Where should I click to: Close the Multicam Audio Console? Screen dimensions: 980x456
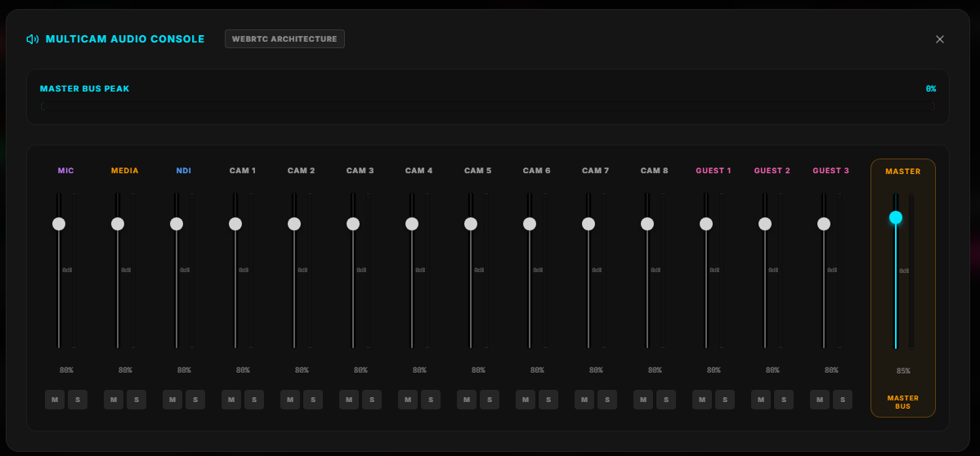click(x=939, y=38)
